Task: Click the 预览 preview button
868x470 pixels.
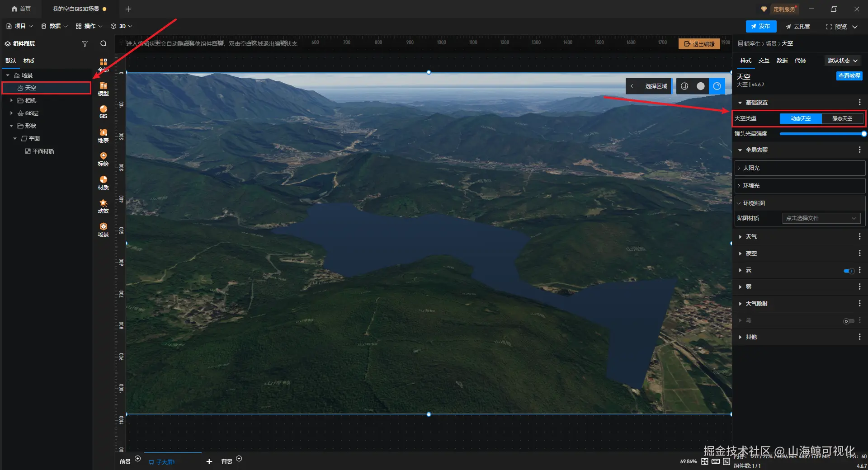Action: (x=837, y=27)
